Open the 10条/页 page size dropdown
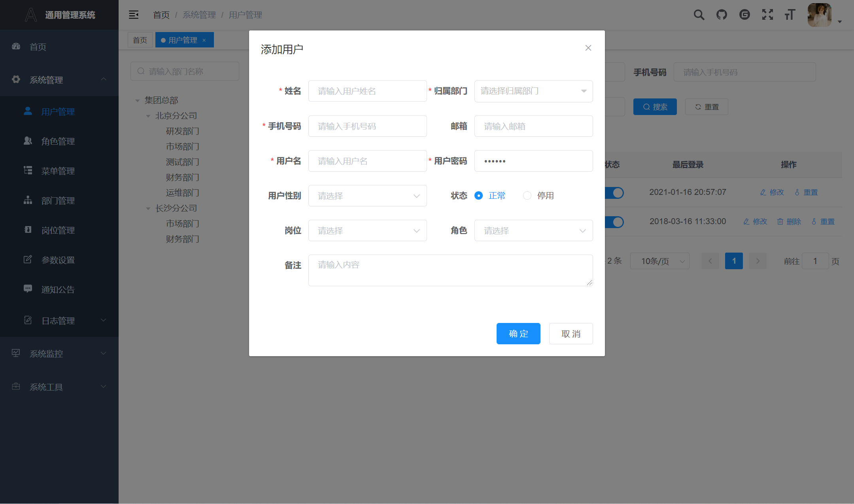This screenshot has width=854, height=504. coord(659,261)
